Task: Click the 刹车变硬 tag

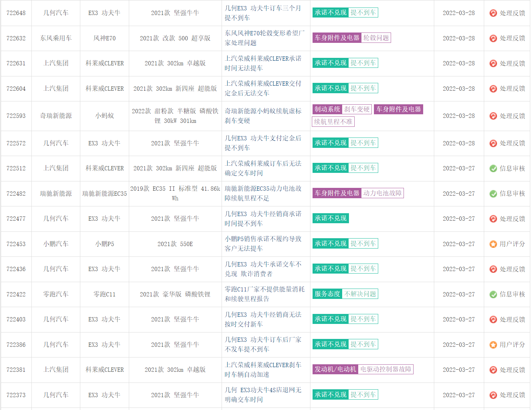Action: coord(357,109)
